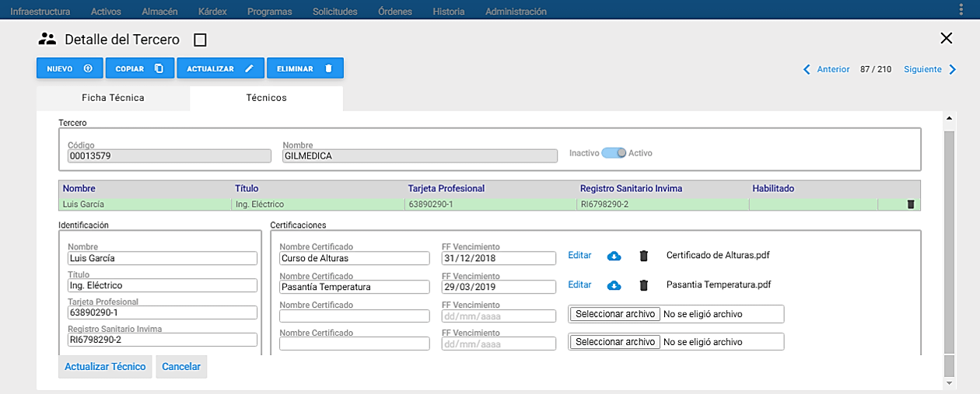Download Certificado de Alturas.pdf via cloud icon
Screen dimensions: 980x394
(614, 256)
